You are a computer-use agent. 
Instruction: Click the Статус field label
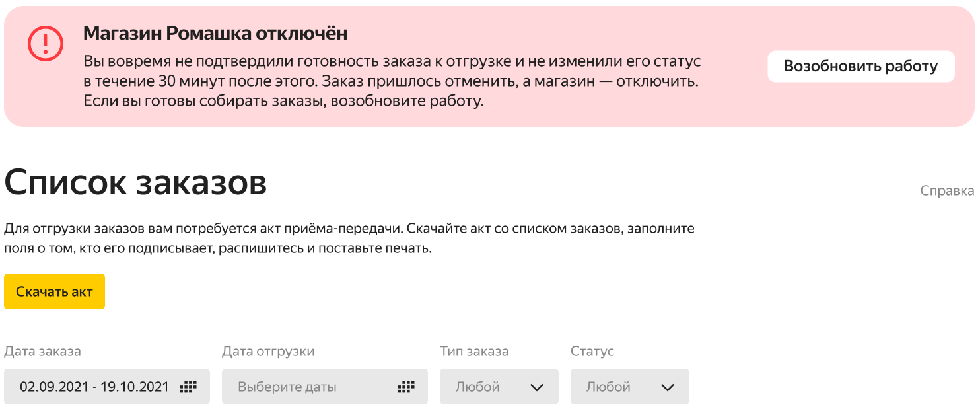coord(592,352)
